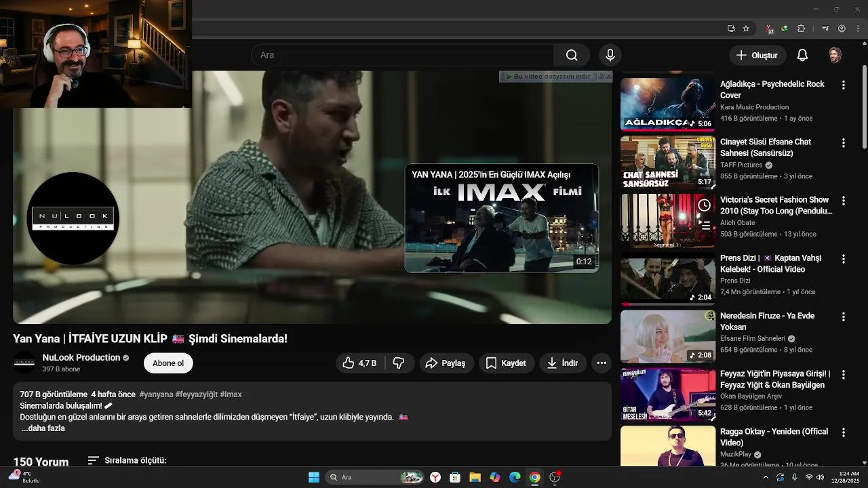Click the magnifier search button
This screenshot has height=488, width=868.
click(572, 55)
